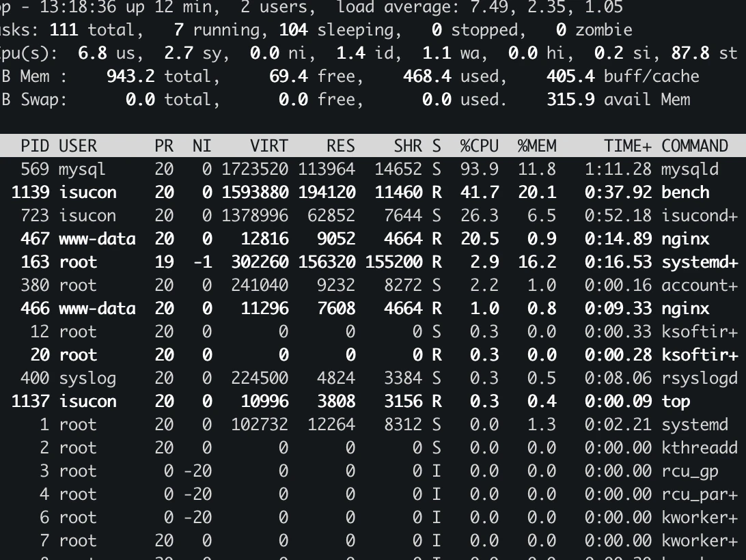The image size is (746, 560).
Task: Select the "top" command of PID 1137
Action: pyautogui.click(x=676, y=402)
